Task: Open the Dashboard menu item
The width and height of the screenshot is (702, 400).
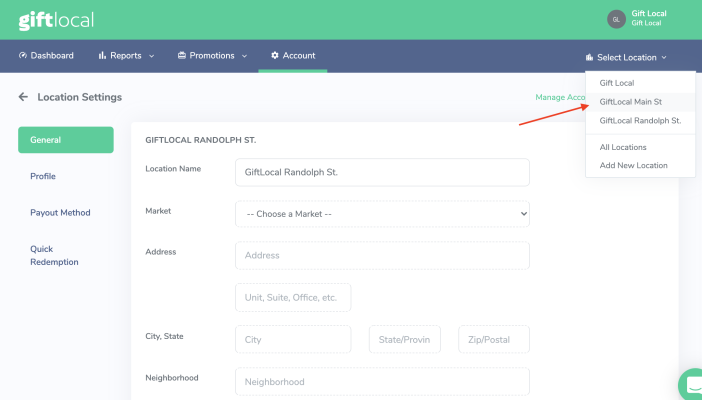Action: [x=46, y=56]
